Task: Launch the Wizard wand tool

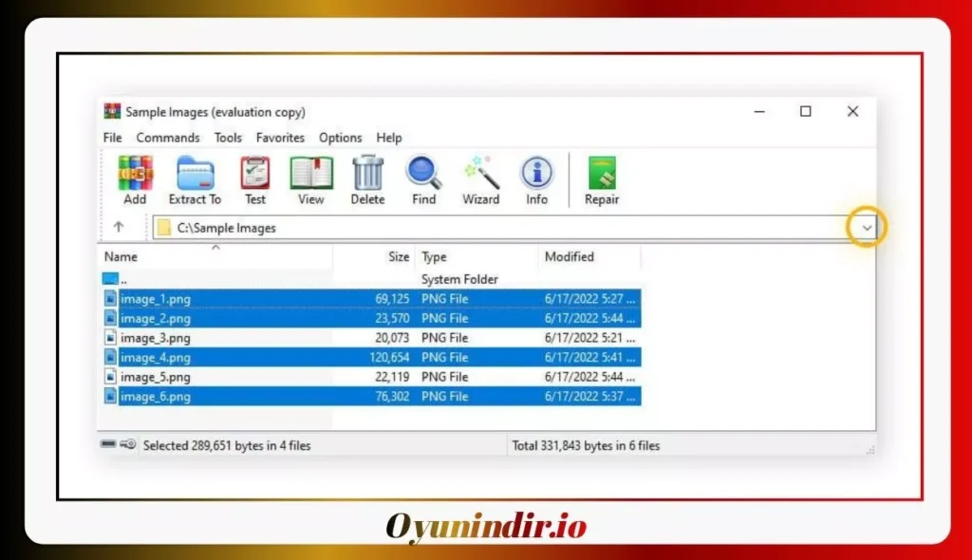Action: coord(481,173)
